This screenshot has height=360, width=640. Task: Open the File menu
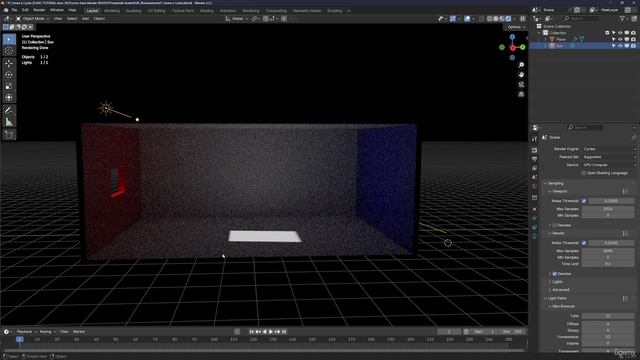(14, 10)
